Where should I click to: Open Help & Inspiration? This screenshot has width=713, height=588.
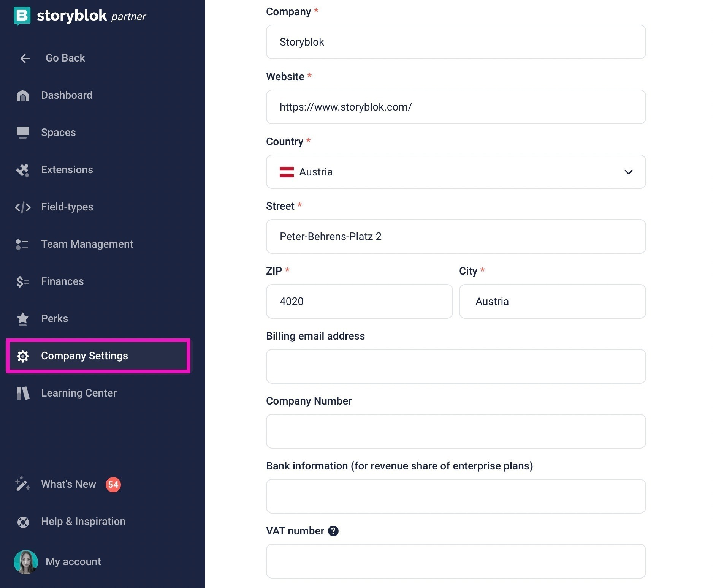tap(71, 522)
